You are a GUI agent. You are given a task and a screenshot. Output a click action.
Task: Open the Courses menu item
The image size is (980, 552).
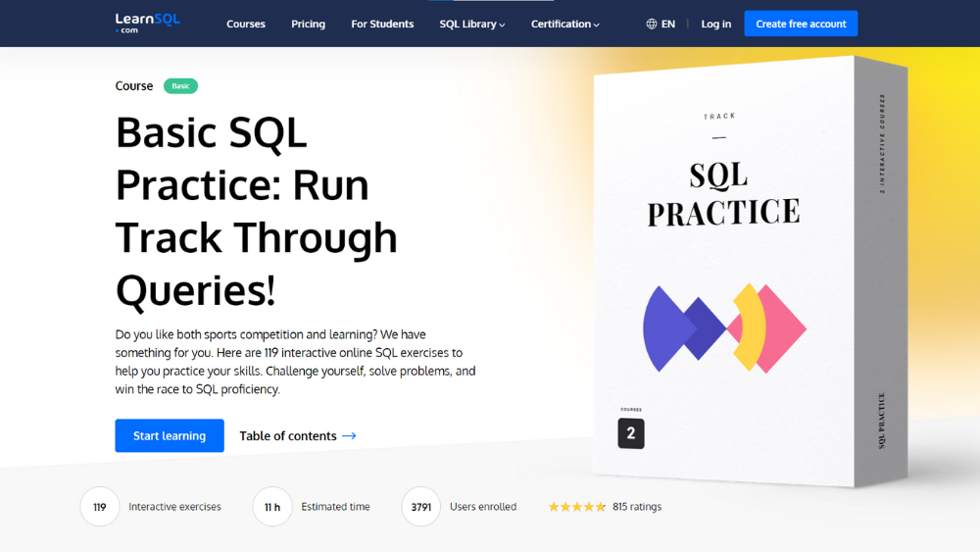click(246, 24)
